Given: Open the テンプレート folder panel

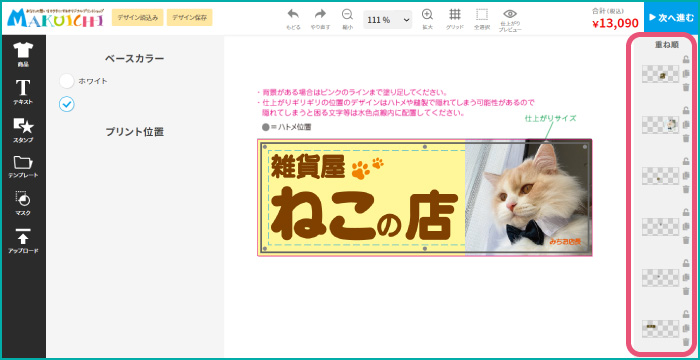Looking at the screenshot, I should click(23, 167).
